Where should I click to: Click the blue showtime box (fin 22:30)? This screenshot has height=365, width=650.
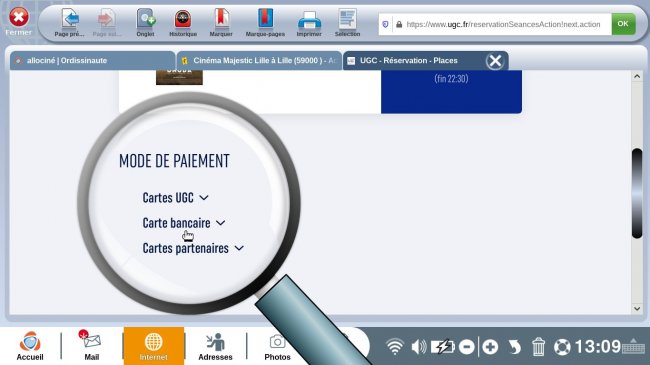(451, 91)
